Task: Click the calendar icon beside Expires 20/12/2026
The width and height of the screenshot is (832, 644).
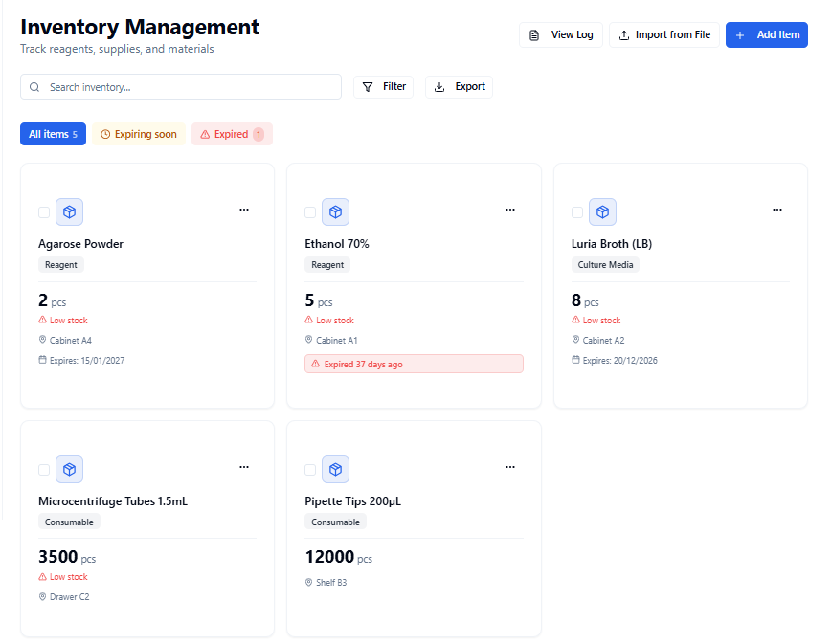Action: 575,360
